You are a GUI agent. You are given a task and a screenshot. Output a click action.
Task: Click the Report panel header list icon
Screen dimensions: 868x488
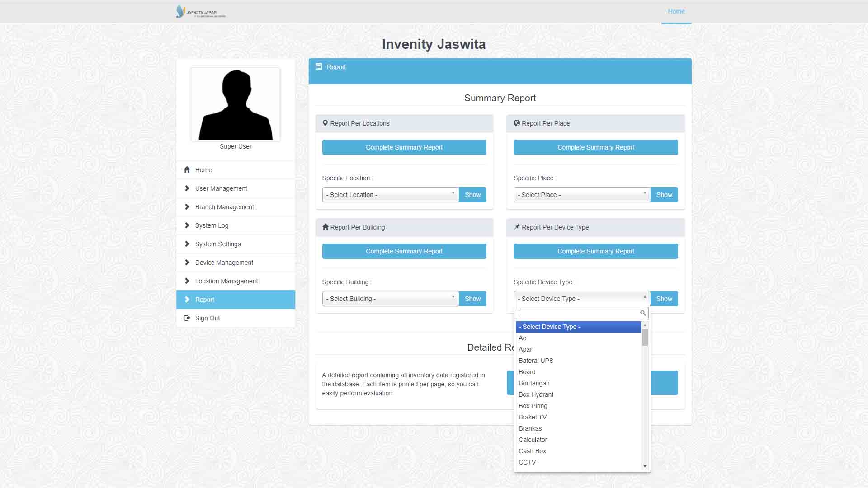pyautogui.click(x=319, y=67)
